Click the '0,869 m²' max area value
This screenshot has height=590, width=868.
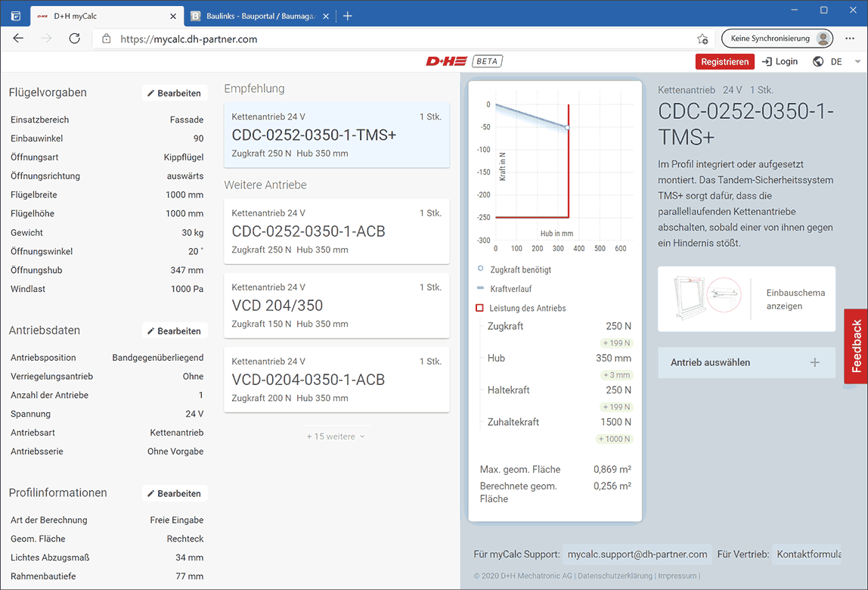pos(612,469)
